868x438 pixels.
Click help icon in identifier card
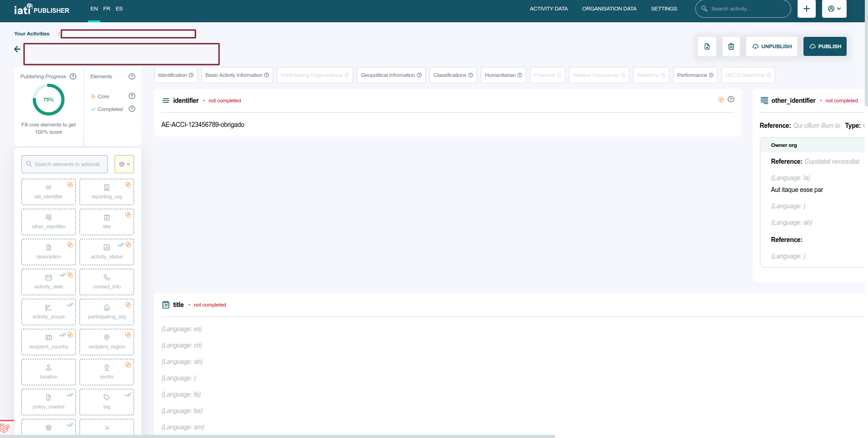[731, 99]
